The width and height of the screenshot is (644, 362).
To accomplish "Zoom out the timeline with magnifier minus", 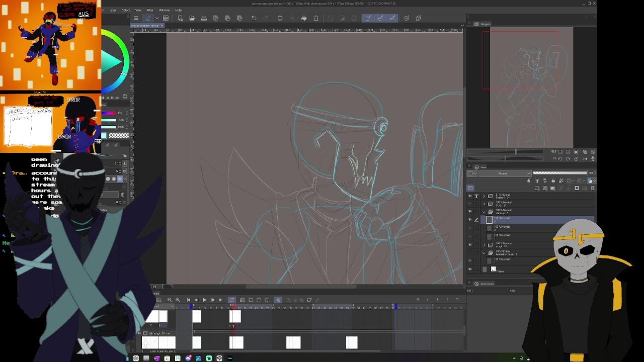I will [x=170, y=300].
